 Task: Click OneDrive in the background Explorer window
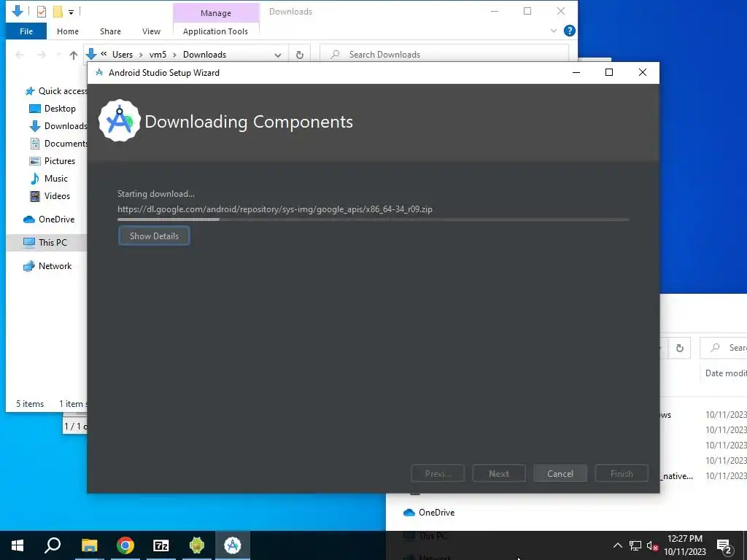pyautogui.click(x=429, y=513)
